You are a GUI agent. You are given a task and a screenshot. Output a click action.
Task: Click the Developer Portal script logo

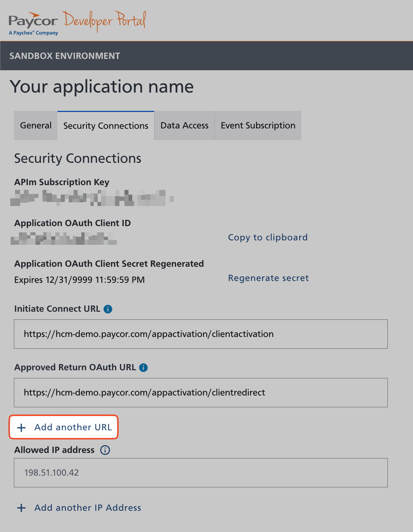(105, 20)
